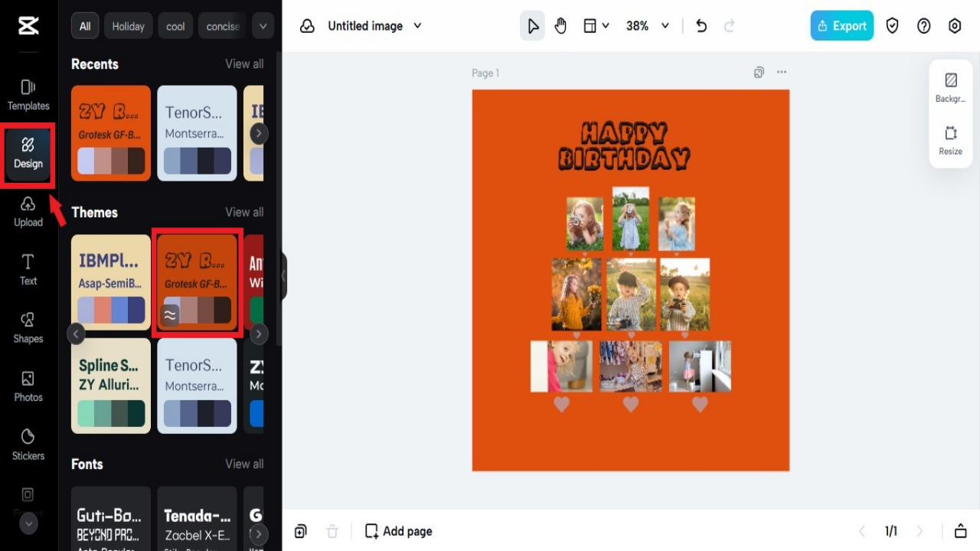Image resolution: width=980 pixels, height=551 pixels.
Task: Switch to the Holiday filter tab
Action: pos(128,25)
